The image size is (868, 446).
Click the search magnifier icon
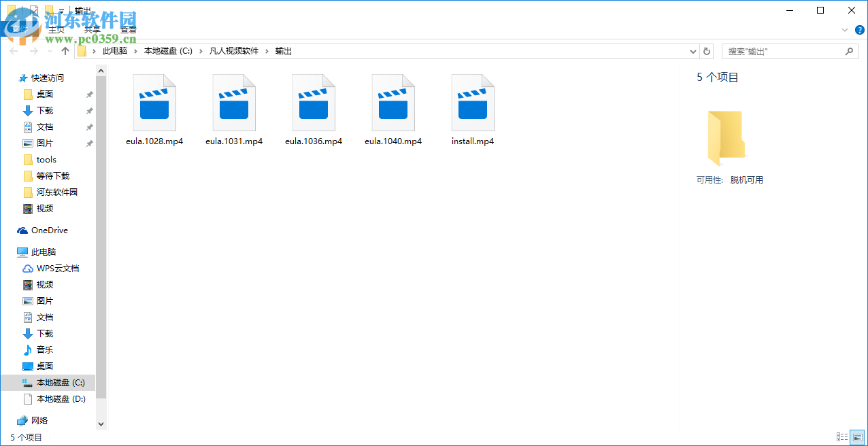click(x=849, y=51)
